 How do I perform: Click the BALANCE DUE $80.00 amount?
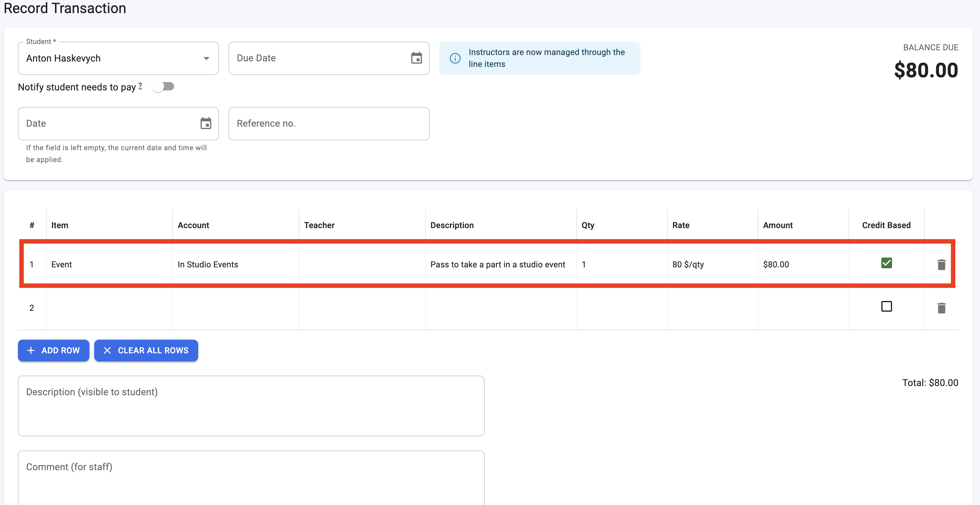926,70
